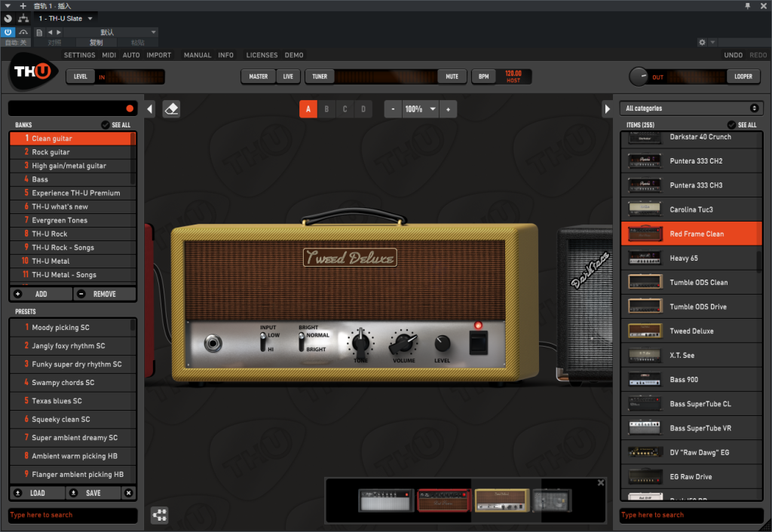The height and width of the screenshot is (532, 772).
Task: Click the next preset arrow in host bar
Action: 59,32
